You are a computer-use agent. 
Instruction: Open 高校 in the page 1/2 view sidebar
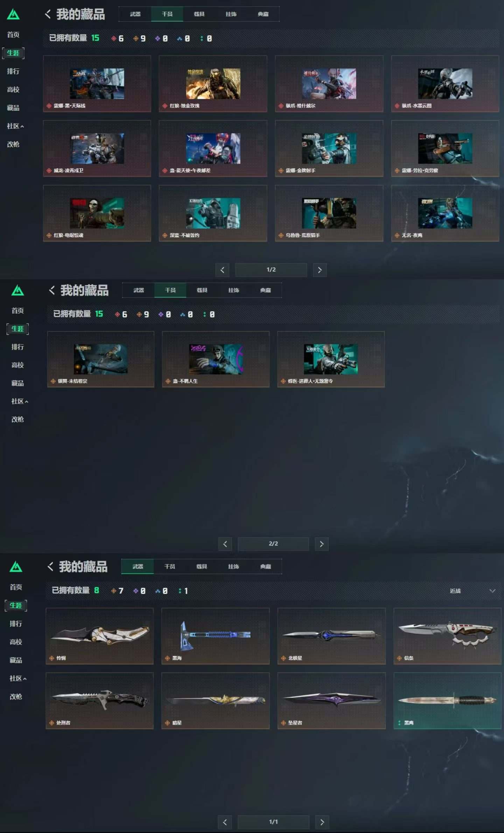[13, 90]
